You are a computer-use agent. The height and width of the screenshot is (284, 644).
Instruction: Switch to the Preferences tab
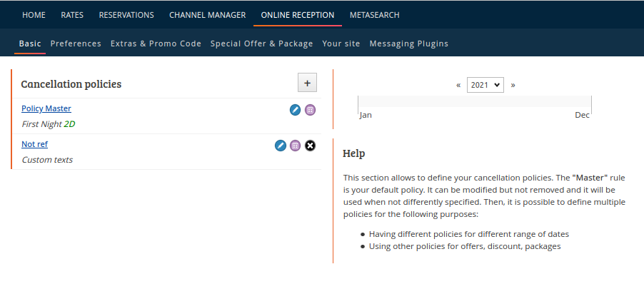[76, 44]
